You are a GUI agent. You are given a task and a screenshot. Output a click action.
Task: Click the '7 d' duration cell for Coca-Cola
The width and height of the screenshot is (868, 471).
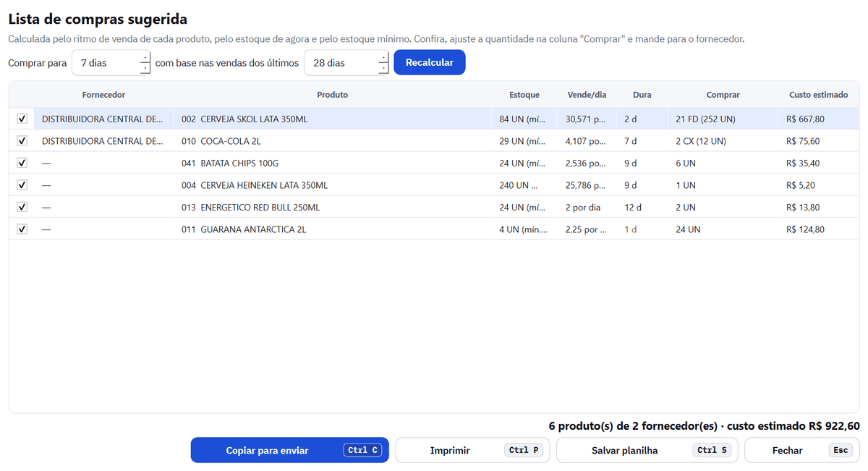click(642, 141)
